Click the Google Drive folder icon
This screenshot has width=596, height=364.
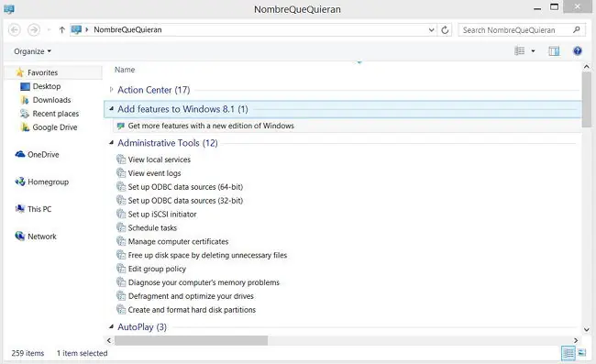(25, 127)
